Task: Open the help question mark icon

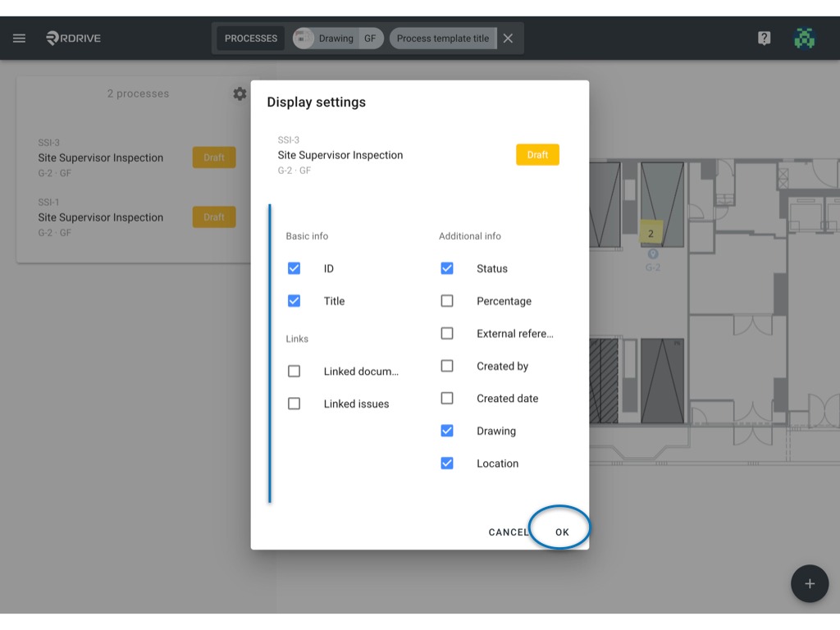Action: [x=764, y=38]
